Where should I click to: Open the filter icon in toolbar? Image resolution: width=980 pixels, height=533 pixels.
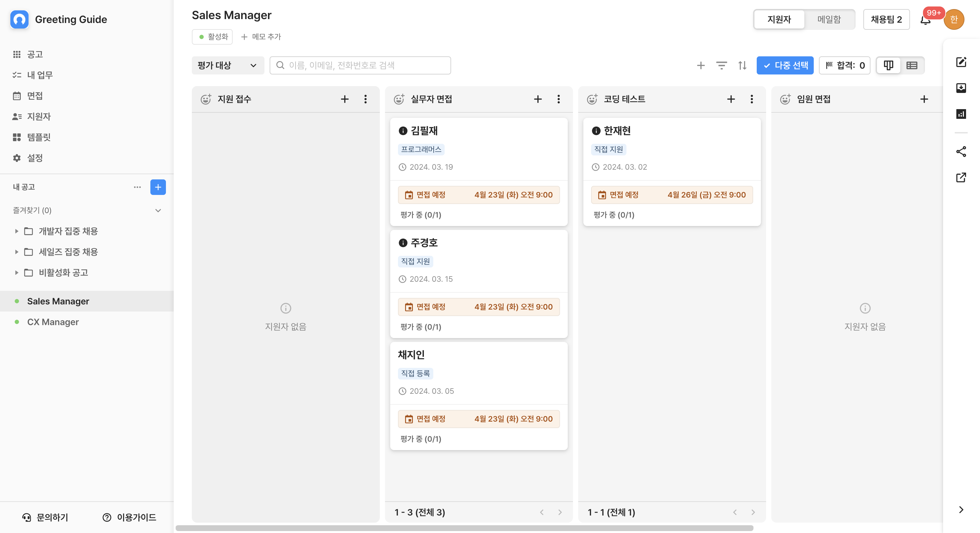721,65
